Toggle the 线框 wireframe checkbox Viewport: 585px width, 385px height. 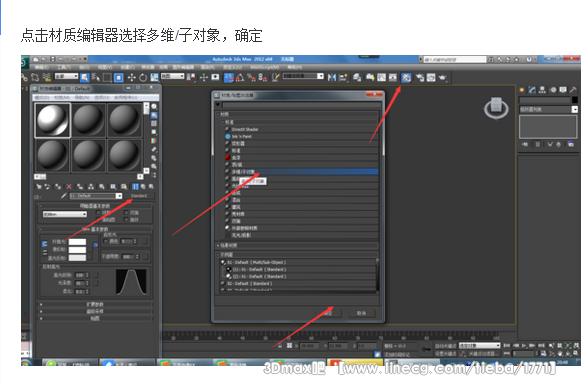coord(98,212)
